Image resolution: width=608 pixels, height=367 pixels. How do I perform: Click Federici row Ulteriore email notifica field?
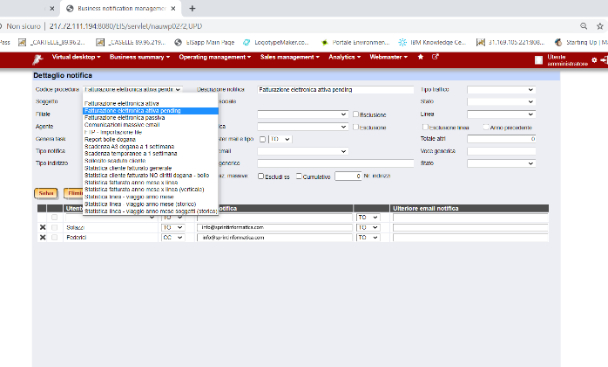point(471,237)
